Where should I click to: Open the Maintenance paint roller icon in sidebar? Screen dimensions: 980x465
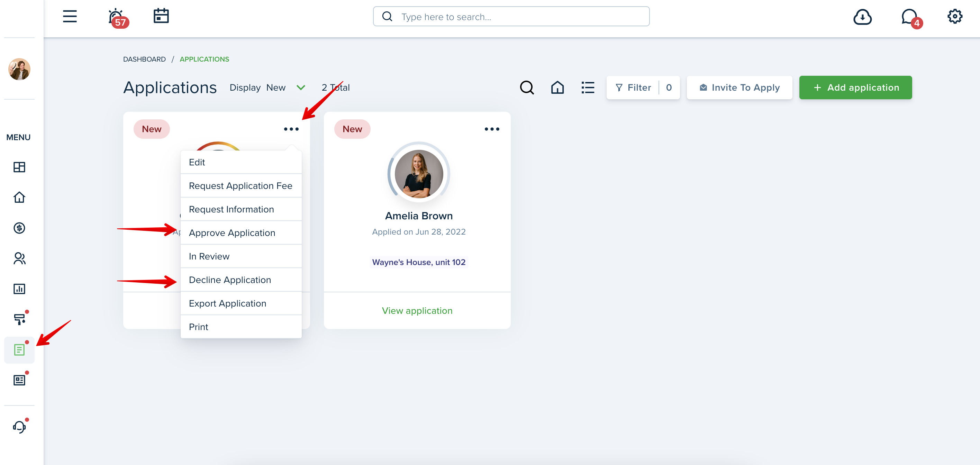point(19,319)
